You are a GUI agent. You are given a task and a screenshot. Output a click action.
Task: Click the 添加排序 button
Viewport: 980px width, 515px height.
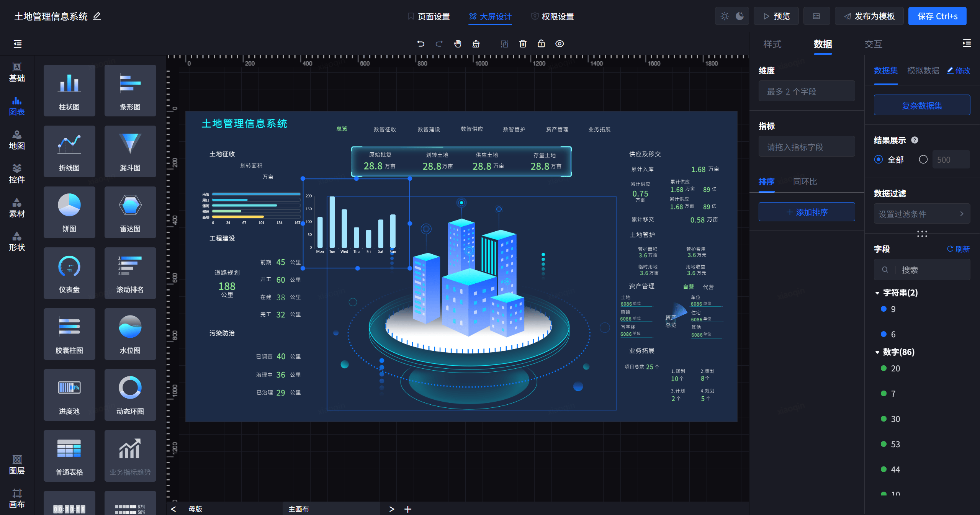pyautogui.click(x=807, y=212)
